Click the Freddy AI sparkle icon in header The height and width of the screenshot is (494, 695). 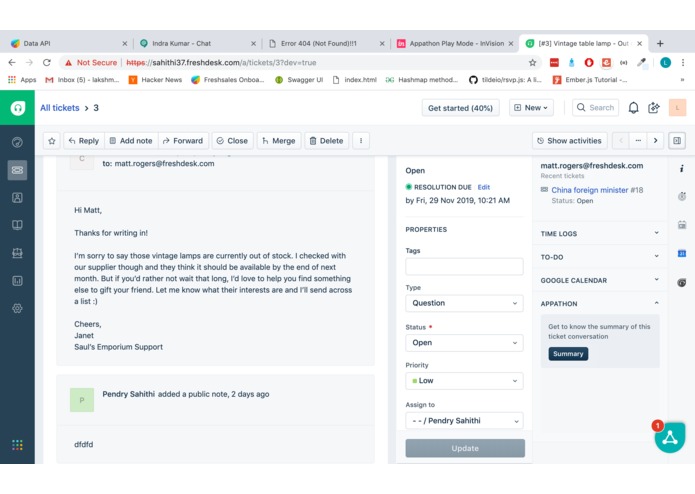(x=654, y=108)
